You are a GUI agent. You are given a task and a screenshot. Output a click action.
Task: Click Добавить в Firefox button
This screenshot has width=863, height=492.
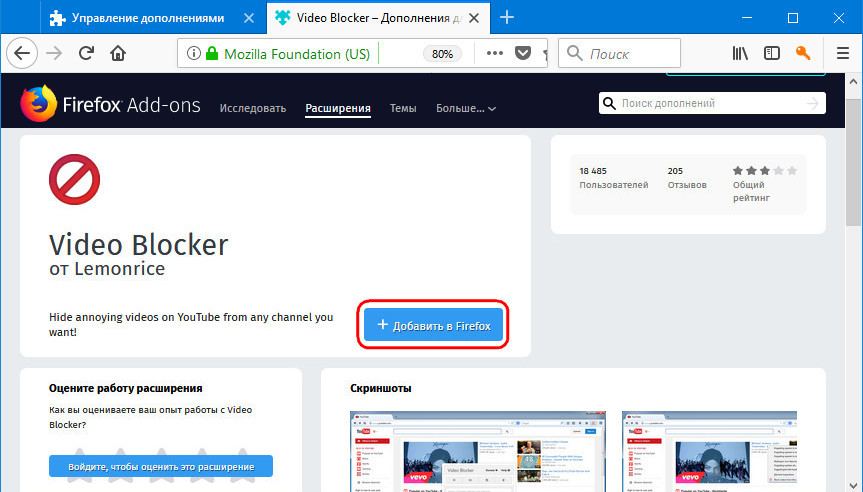(x=433, y=325)
